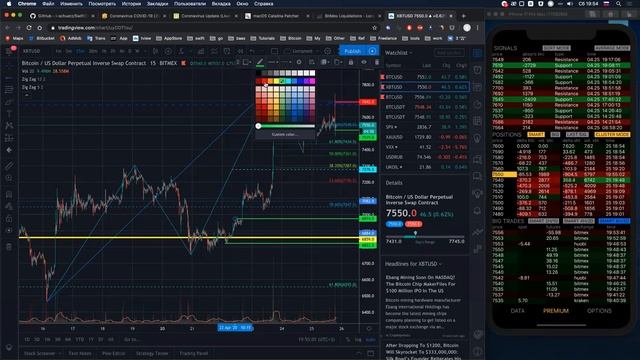
Task: Switch to the BitMex Liquidations Chrome tab
Action: pyautogui.click(x=349, y=16)
